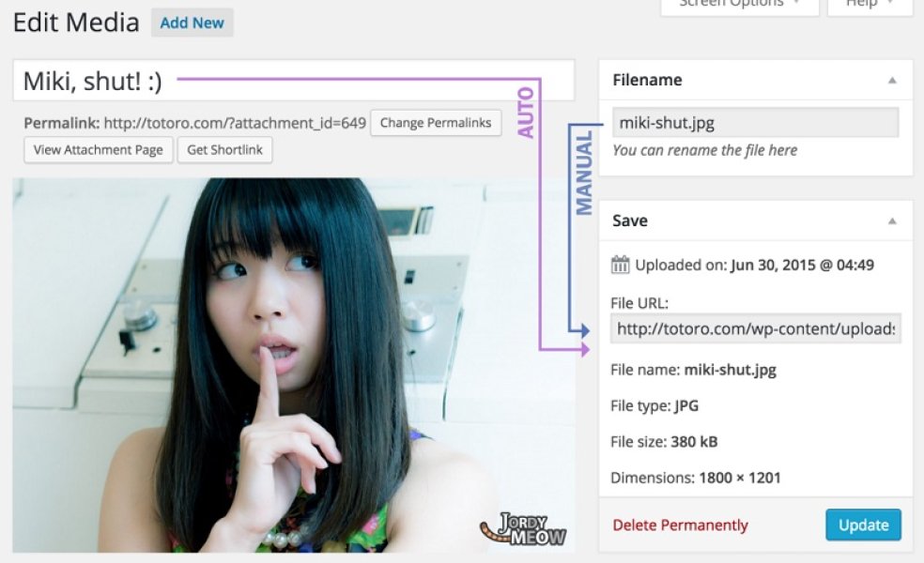Click the "Change Permalinks" button
Screen dimensions: 924x563
click(436, 122)
